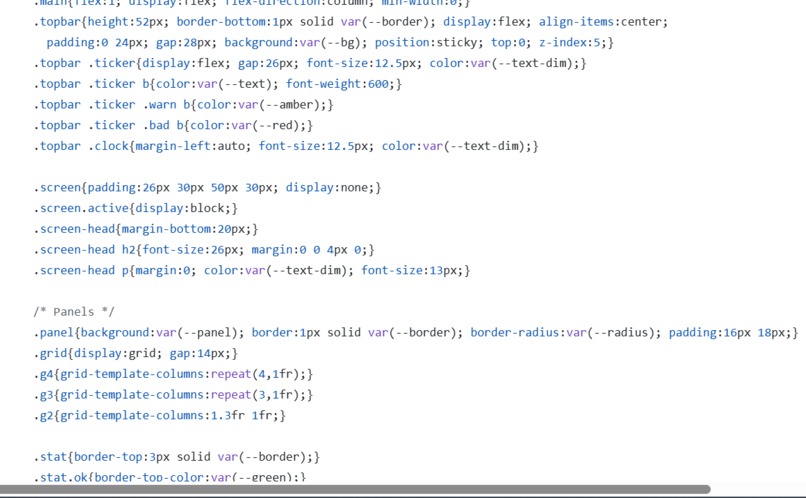Click the '.topbar .ticker{display:flex' rule
Viewport: 806px width, 498px height.
310,63
